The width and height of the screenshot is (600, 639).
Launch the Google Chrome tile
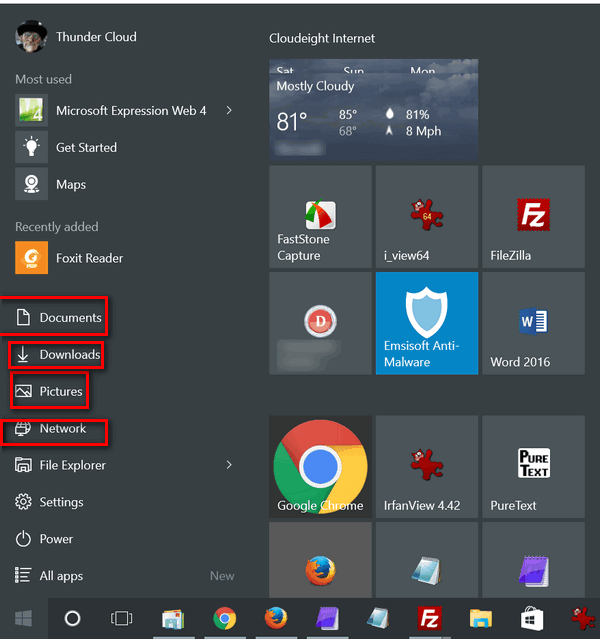(x=320, y=467)
